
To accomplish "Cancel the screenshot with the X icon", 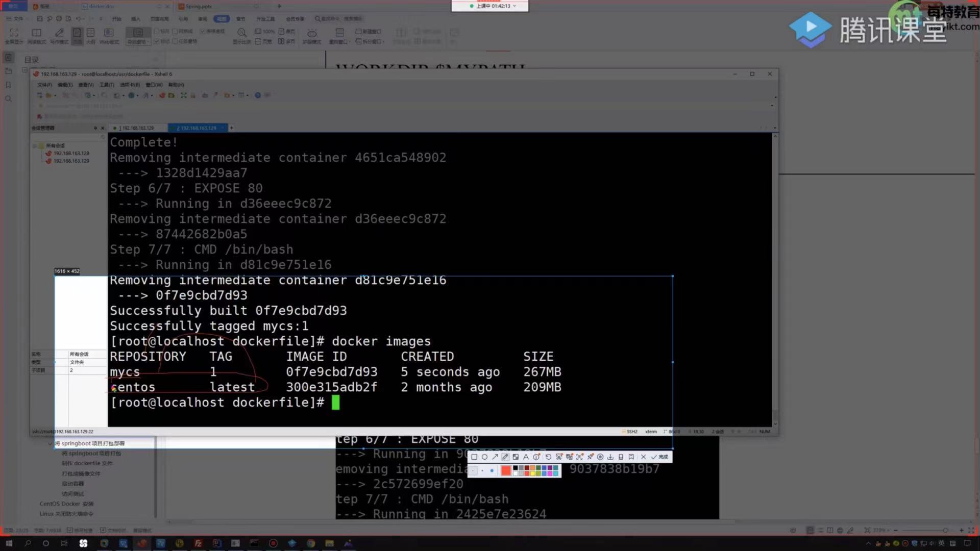I will pyautogui.click(x=643, y=457).
